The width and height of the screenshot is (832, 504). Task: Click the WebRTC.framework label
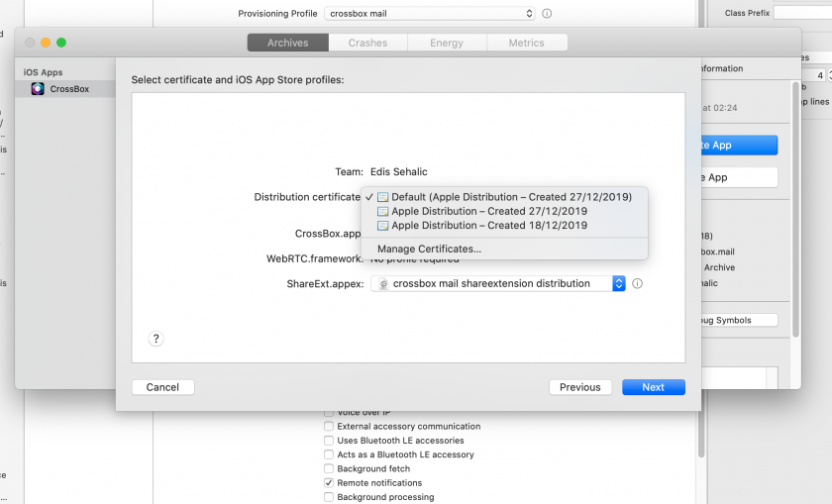click(315, 258)
